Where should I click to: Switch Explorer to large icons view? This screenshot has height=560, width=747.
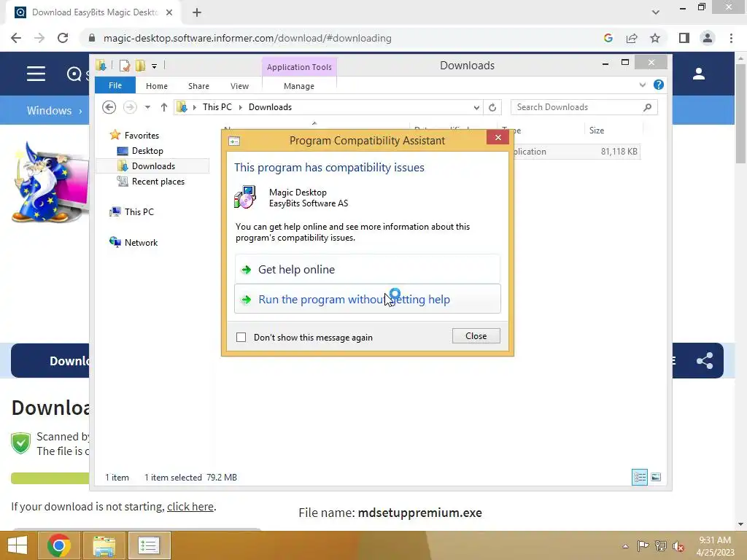coord(656,477)
